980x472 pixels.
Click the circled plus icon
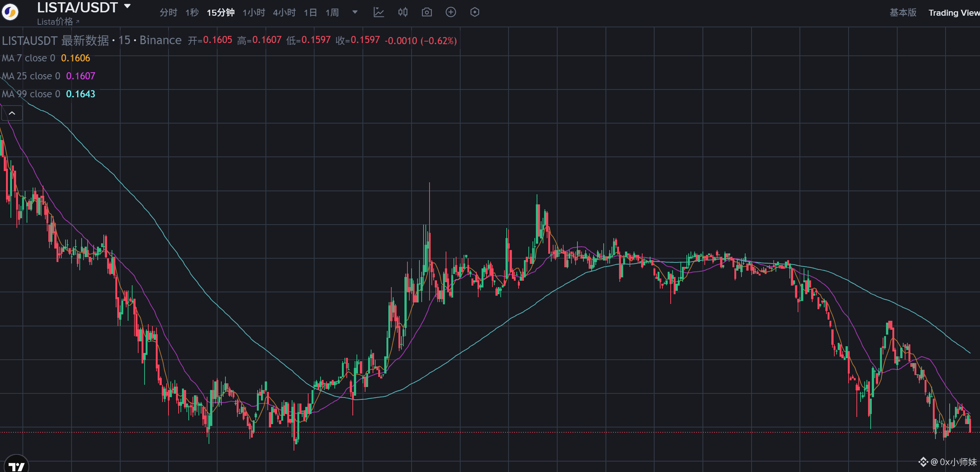[450, 12]
